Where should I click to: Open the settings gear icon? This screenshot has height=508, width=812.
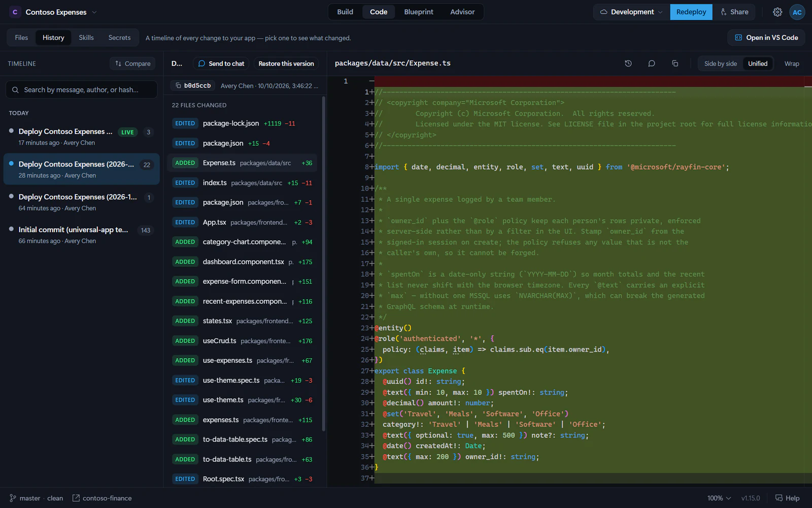click(x=777, y=12)
